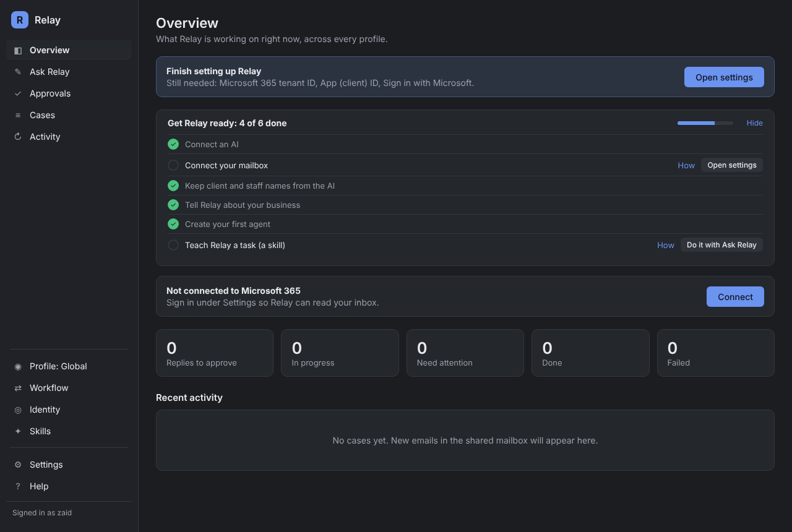This screenshot has width=792, height=532.
Task: Click the Profile: Global icon
Action: pos(18,366)
